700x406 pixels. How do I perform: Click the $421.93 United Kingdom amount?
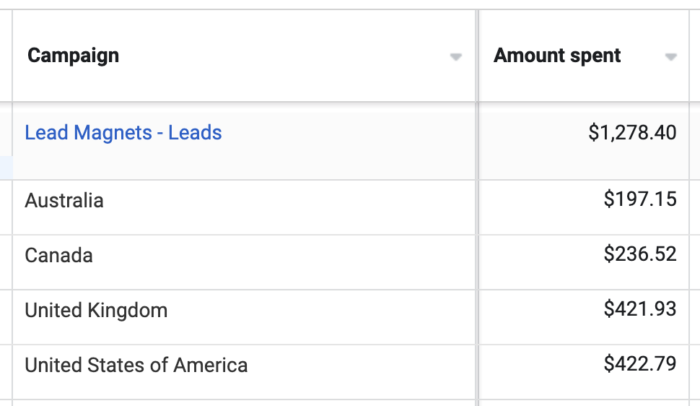(640, 310)
